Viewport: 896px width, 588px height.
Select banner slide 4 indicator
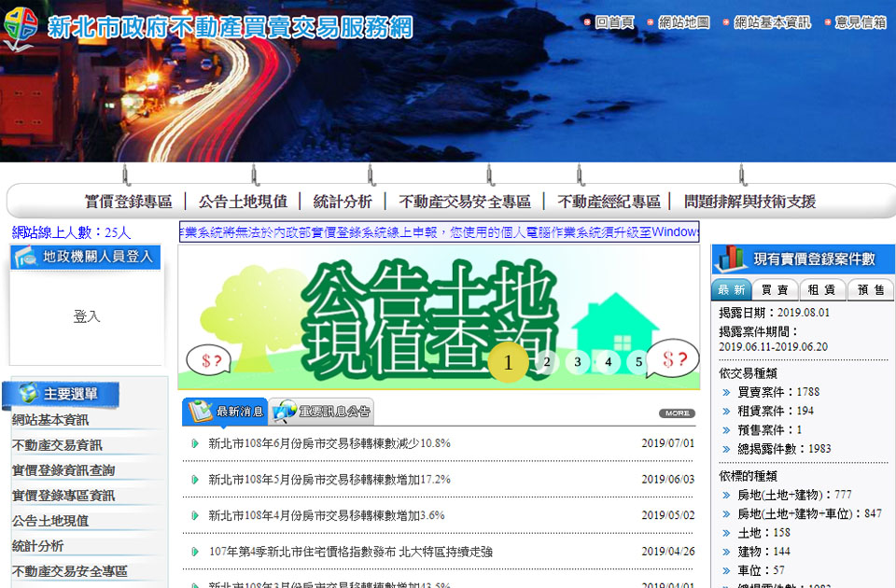pos(608,362)
